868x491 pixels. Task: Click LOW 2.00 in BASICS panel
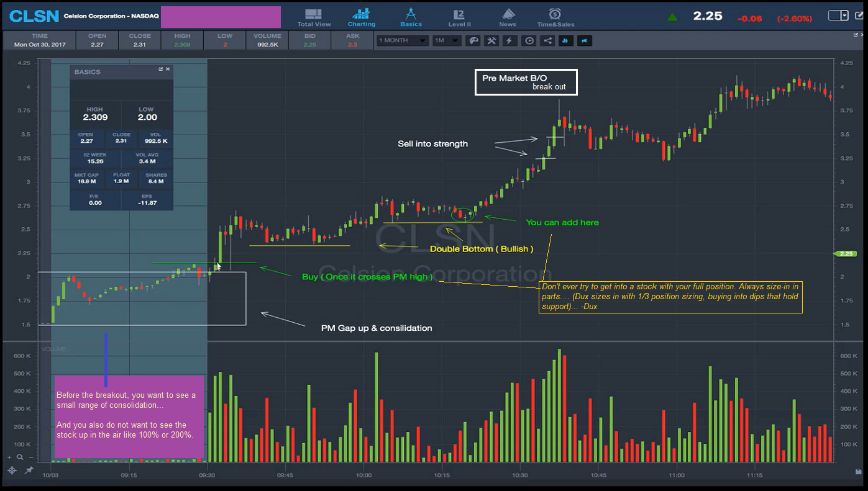pyautogui.click(x=147, y=114)
